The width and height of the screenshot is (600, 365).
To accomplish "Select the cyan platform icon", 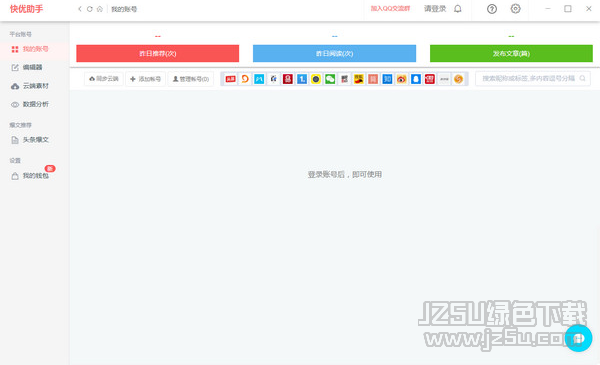I will 259,79.
